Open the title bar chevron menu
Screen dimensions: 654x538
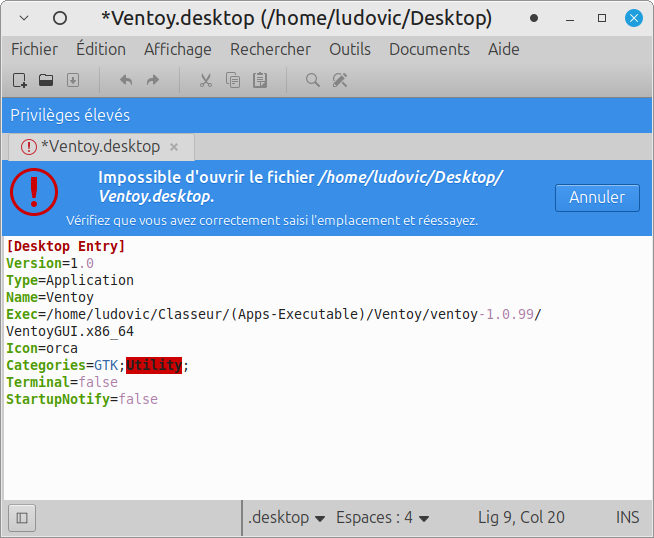(24, 18)
